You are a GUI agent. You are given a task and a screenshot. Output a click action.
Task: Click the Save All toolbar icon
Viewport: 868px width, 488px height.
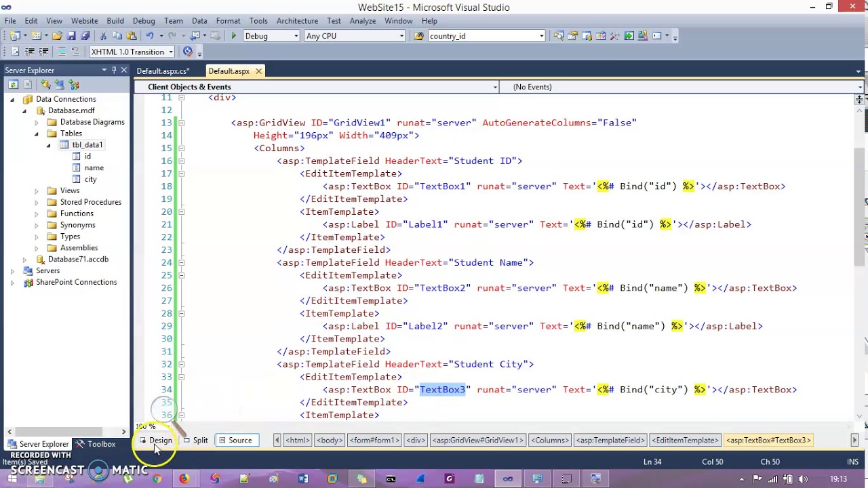[x=85, y=36]
